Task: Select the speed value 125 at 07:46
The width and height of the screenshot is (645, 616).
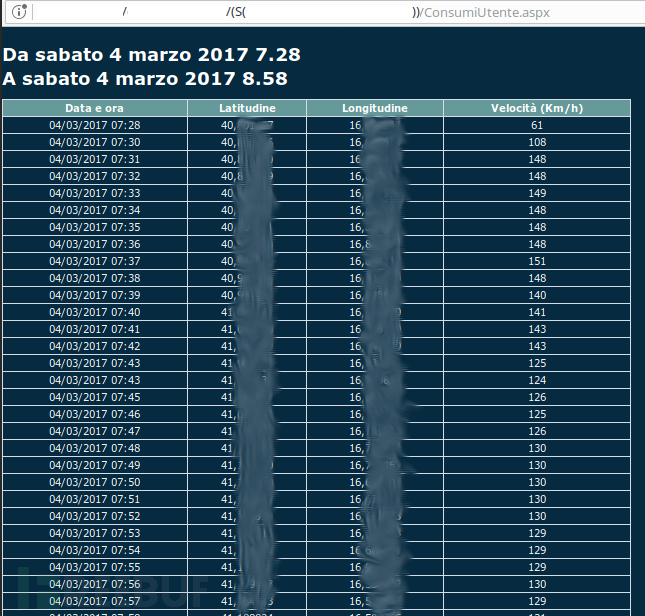Action: point(537,414)
